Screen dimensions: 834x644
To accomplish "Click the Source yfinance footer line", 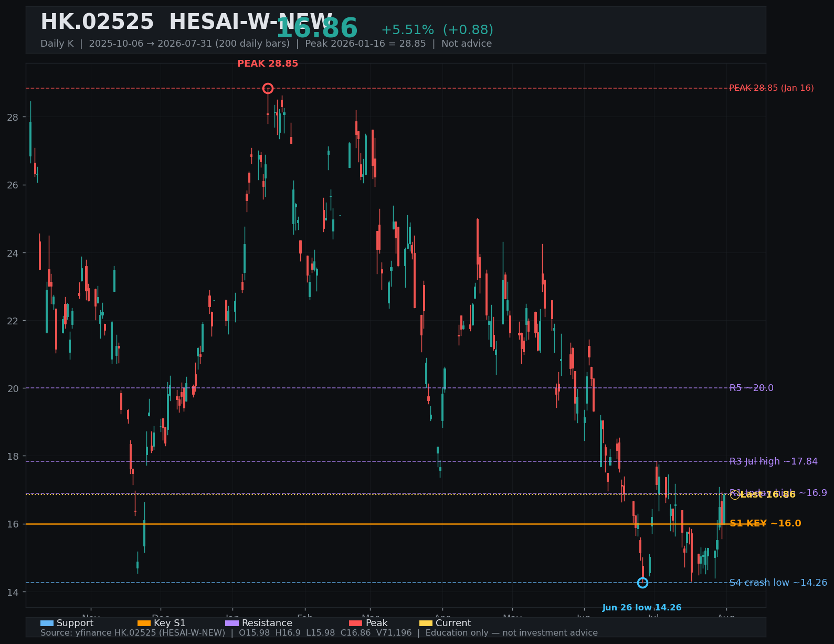I will click(319, 633).
